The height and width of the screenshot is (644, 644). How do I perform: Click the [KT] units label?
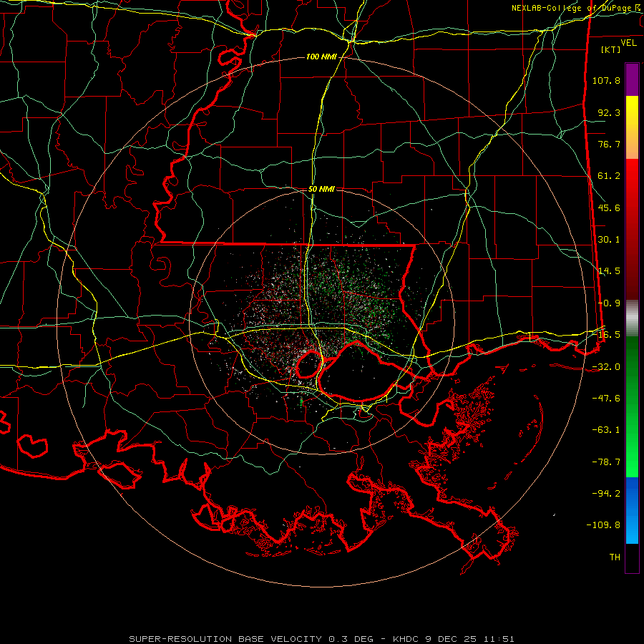click(611, 49)
